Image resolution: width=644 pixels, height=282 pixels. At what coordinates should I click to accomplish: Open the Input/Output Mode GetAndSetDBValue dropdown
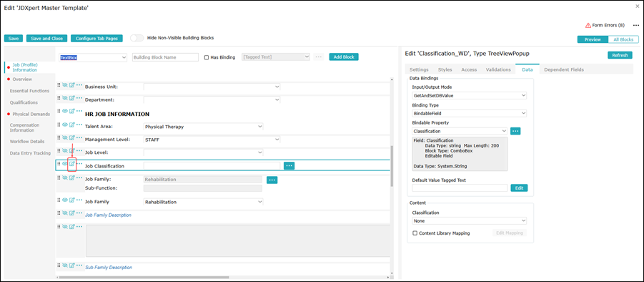point(470,95)
